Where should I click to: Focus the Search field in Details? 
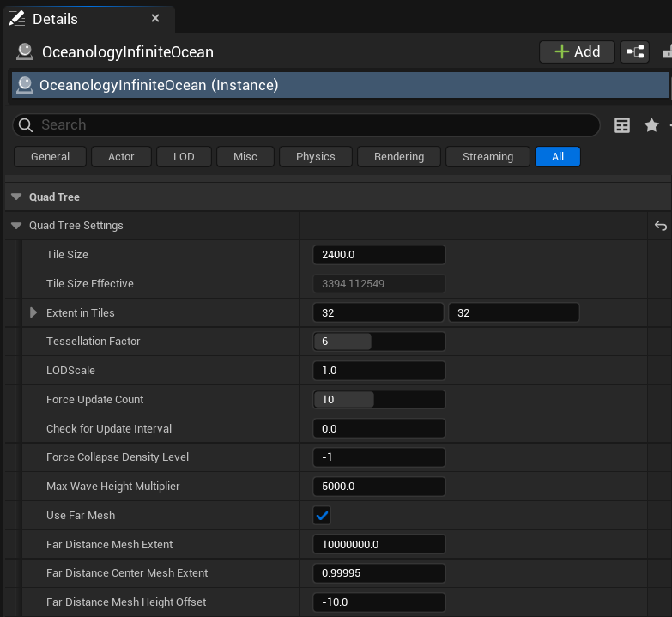tap(306, 125)
